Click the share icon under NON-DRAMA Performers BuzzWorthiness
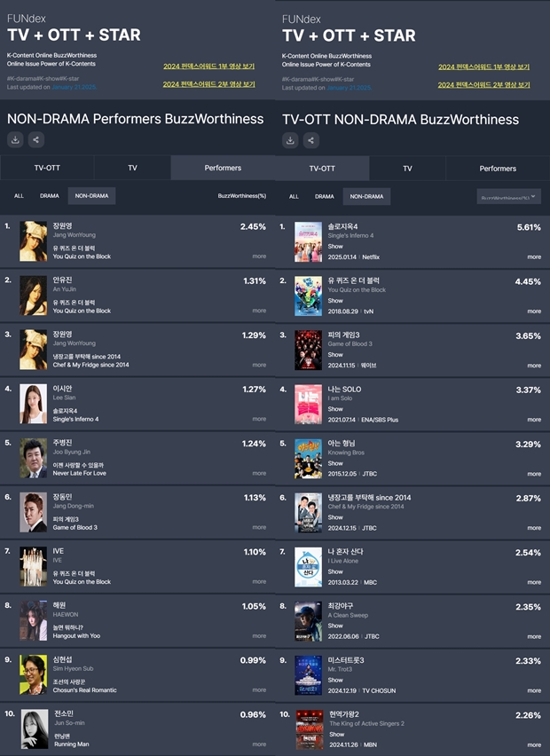This screenshot has width=550, height=756. pos(36,140)
